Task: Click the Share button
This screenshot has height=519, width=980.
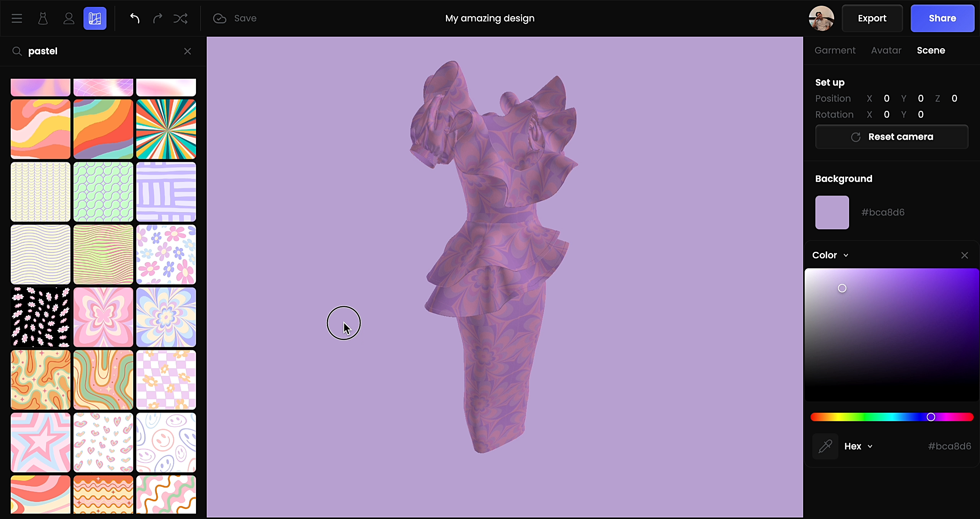Action: click(942, 18)
